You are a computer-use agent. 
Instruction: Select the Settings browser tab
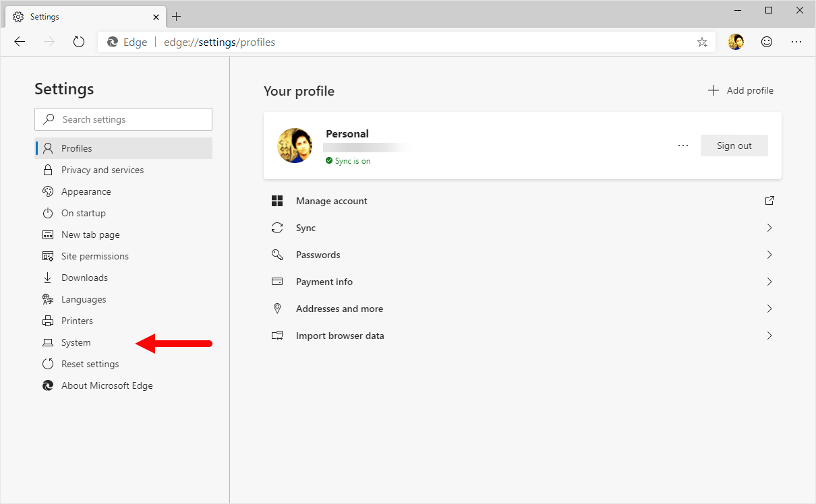tap(86, 16)
